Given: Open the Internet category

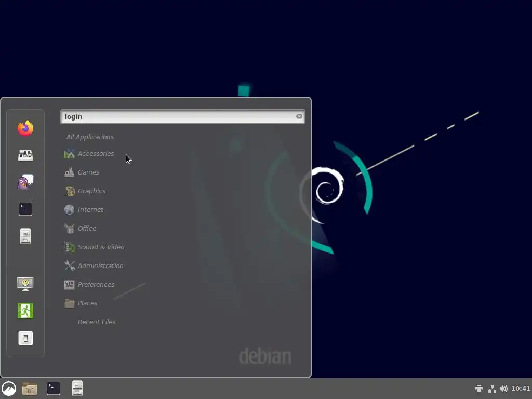Looking at the screenshot, I should (x=90, y=209).
